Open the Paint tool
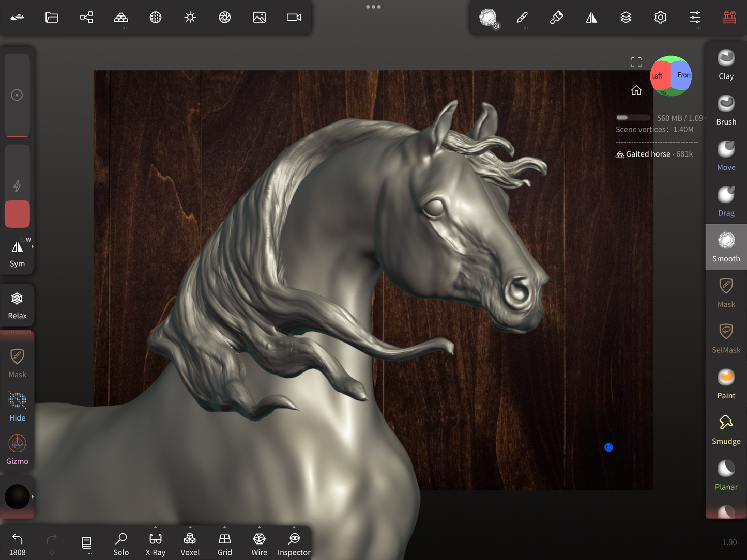The height and width of the screenshot is (560, 747). point(726,383)
